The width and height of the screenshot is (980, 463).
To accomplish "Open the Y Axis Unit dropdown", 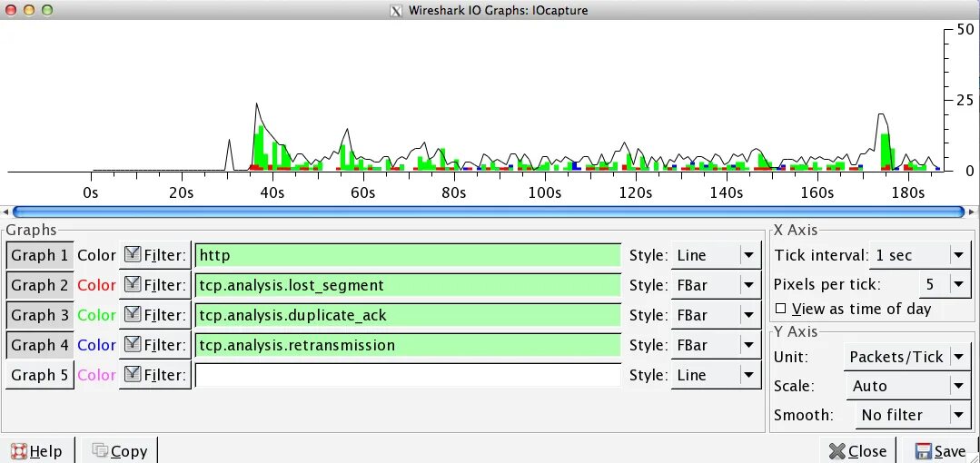I will [x=908, y=358].
